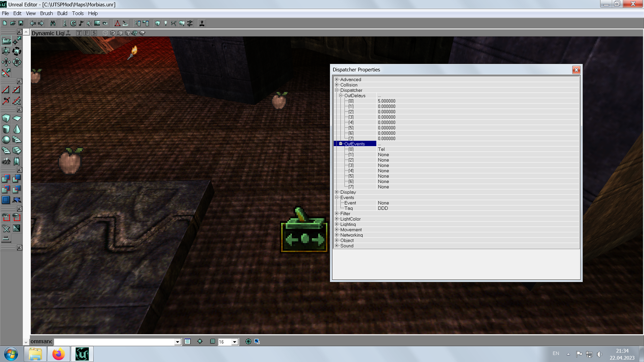Expand the Lighting properties category

[x=336, y=224]
